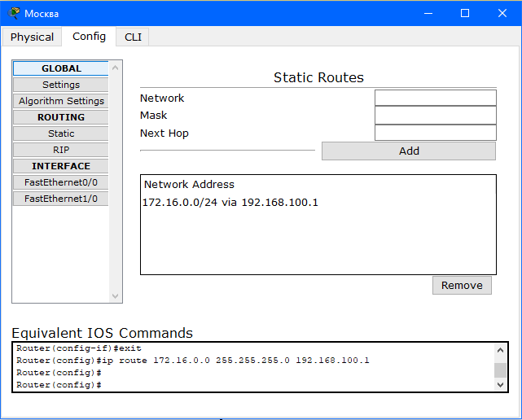Switch to the Physical tab
Image resolution: width=522 pixels, height=420 pixels.
pyautogui.click(x=32, y=37)
